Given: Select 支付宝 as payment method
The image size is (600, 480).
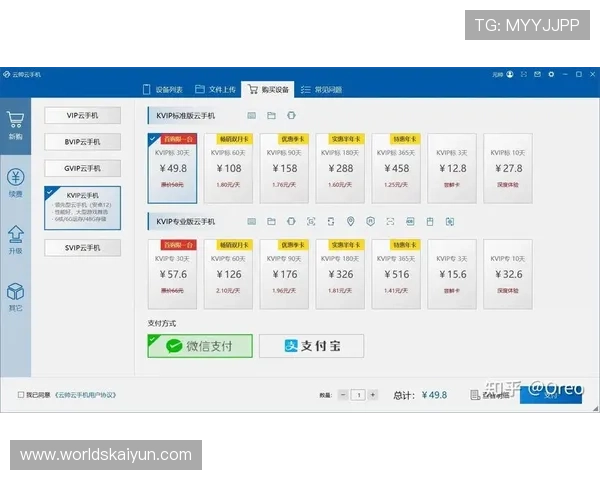Looking at the screenshot, I should [x=311, y=346].
